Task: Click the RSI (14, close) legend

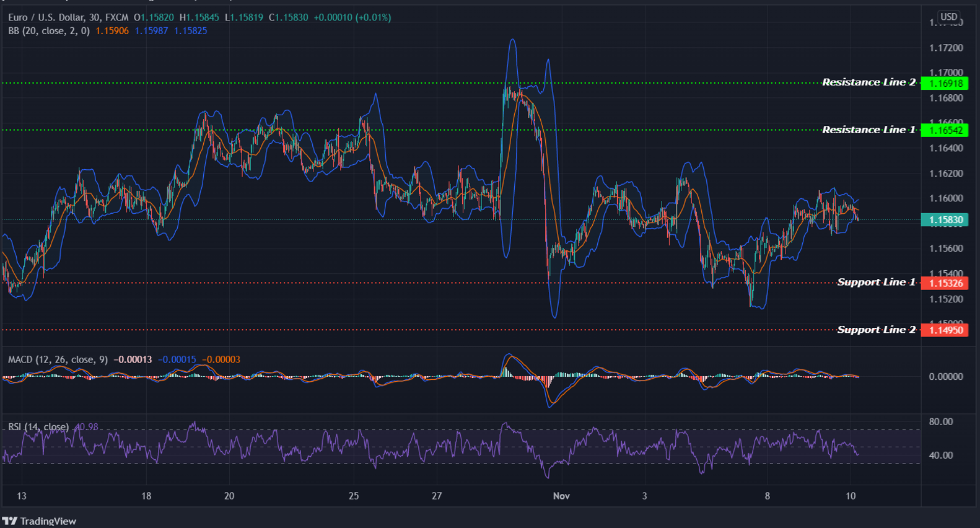Action: coord(38,427)
